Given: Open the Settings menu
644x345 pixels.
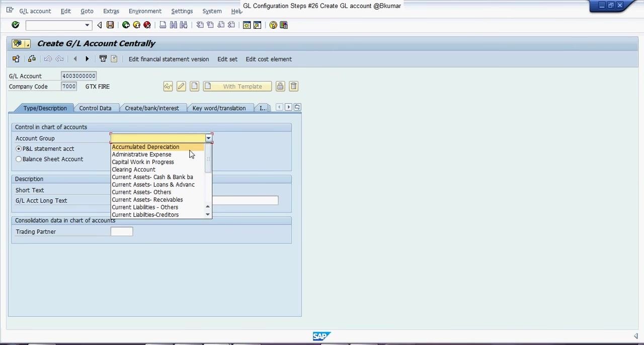Looking at the screenshot, I should pos(182,11).
